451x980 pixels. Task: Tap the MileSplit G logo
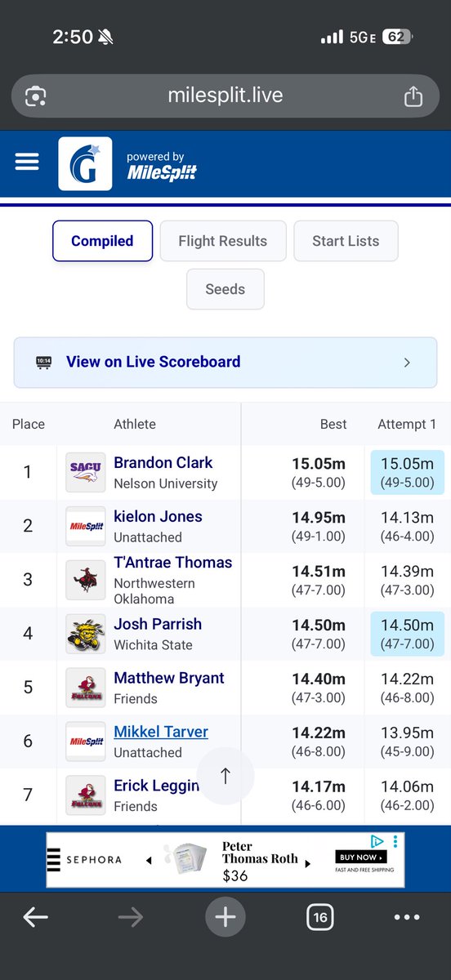(x=85, y=163)
